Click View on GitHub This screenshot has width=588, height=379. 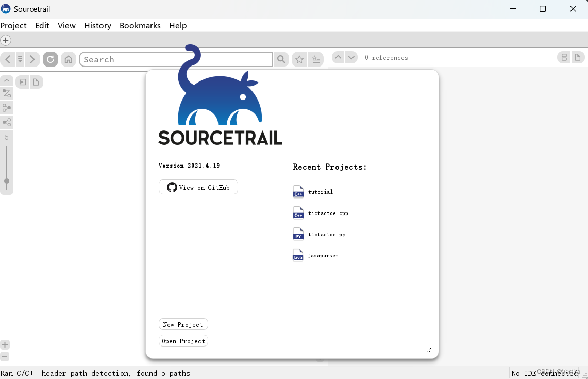click(x=198, y=187)
